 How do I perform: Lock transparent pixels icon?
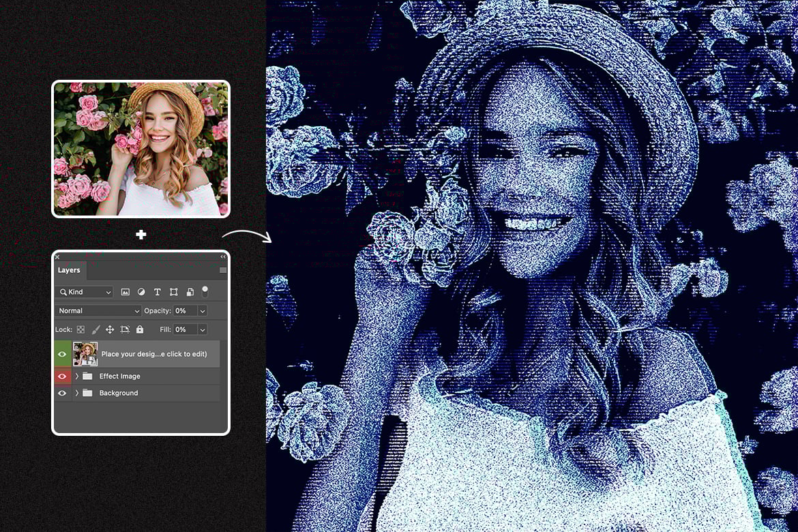(x=80, y=330)
